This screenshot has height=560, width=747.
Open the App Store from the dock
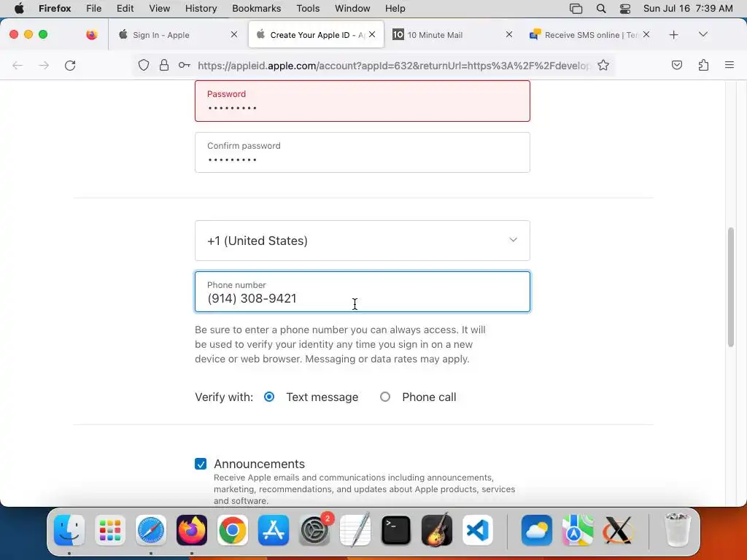274,530
